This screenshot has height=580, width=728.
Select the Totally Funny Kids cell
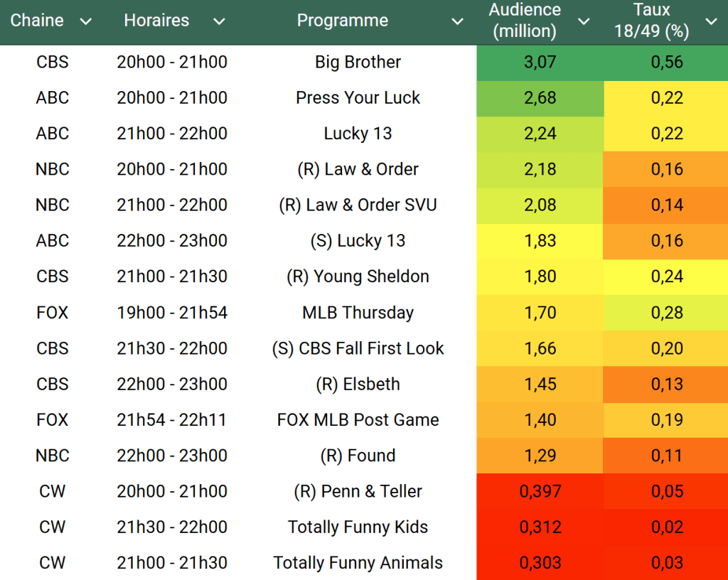(358, 527)
